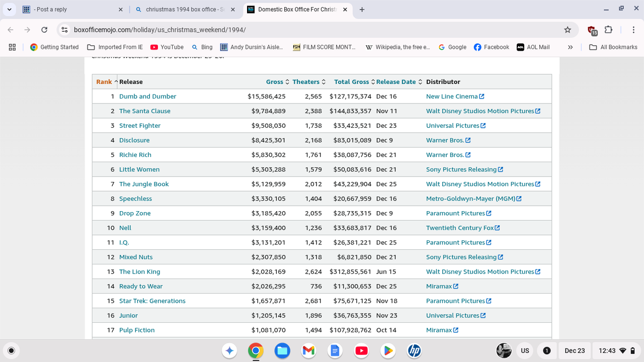Open the uBlock extension icon showing 15

pyautogui.click(x=592, y=30)
